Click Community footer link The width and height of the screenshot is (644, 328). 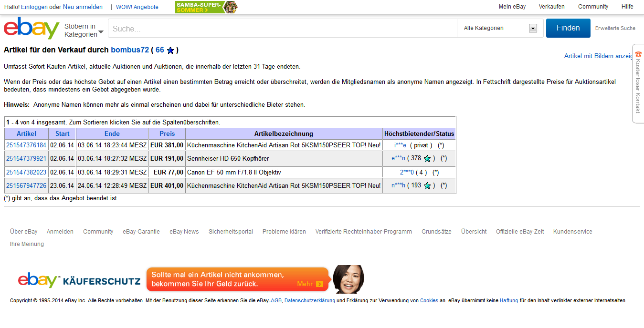(x=98, y=232)
